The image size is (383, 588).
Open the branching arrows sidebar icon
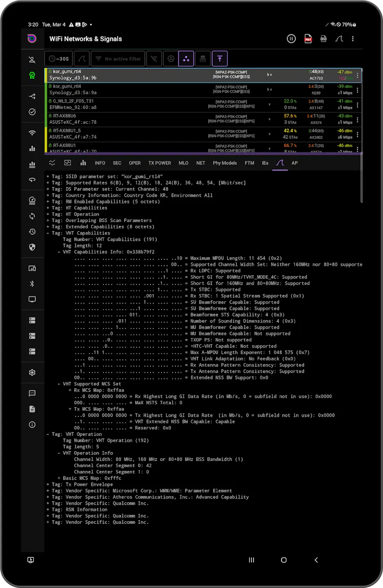[x=32, y=96]
